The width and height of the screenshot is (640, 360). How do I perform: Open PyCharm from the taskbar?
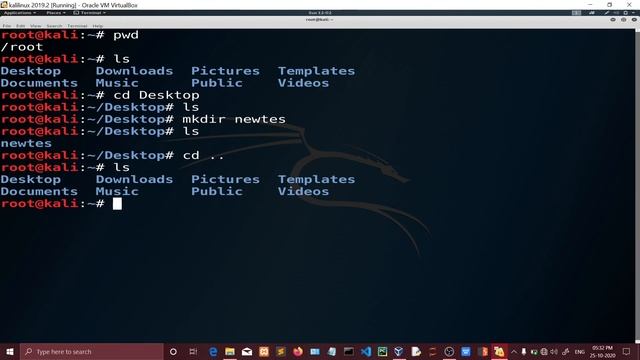click(x=382, y=351)
